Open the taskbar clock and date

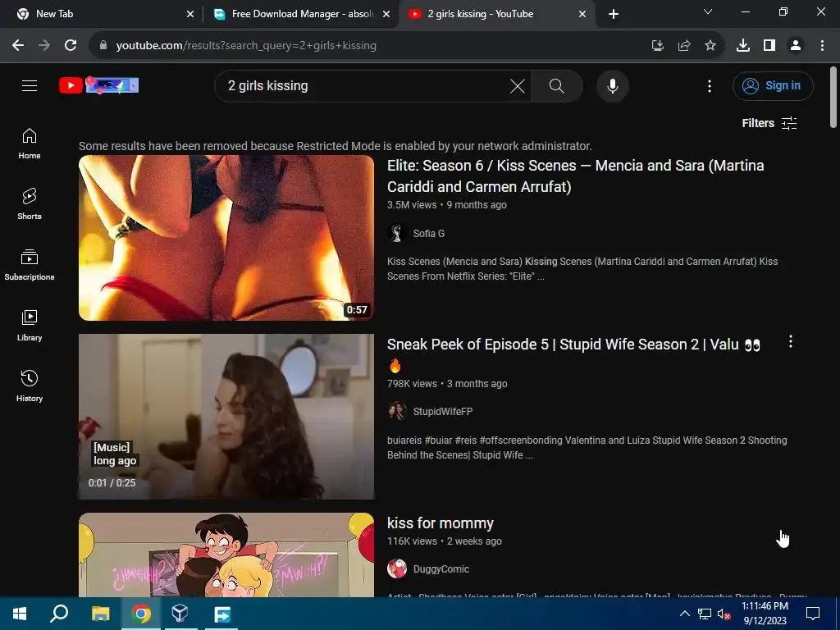tap(765, 614)
